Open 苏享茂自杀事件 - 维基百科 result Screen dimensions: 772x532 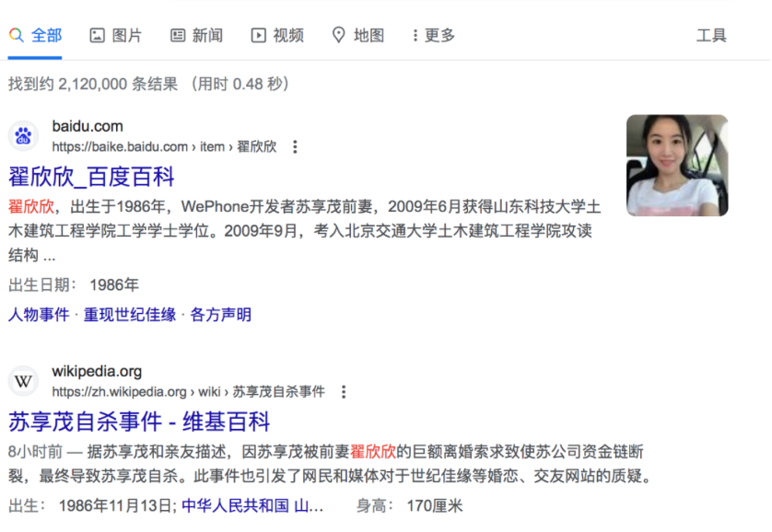pyautogui.click(x=139, y=422)
